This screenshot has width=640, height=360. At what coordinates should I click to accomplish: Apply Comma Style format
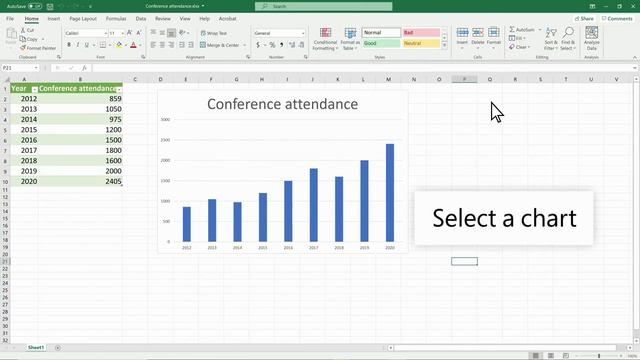click(282, 45)
